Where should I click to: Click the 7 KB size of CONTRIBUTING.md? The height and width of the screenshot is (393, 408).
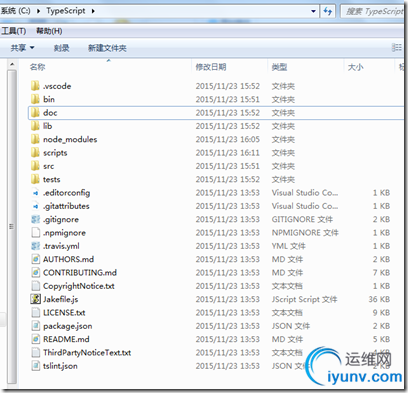(381, 273)
